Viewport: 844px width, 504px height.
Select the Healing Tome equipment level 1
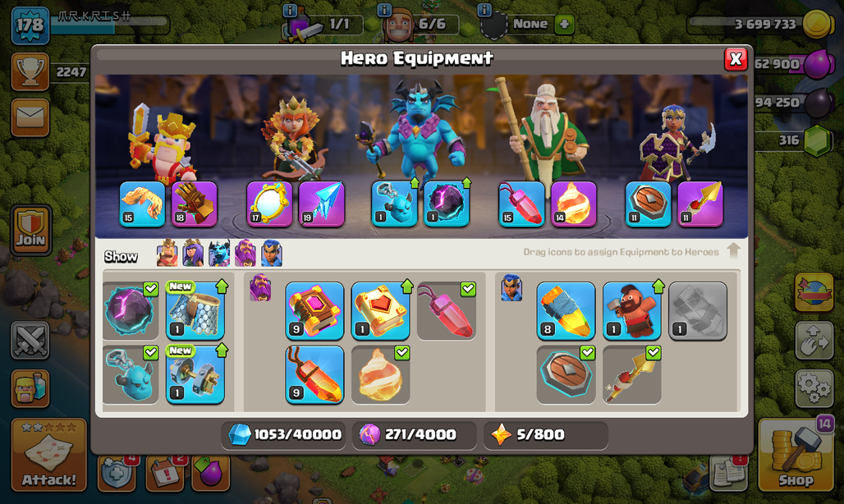coord(381,311)
